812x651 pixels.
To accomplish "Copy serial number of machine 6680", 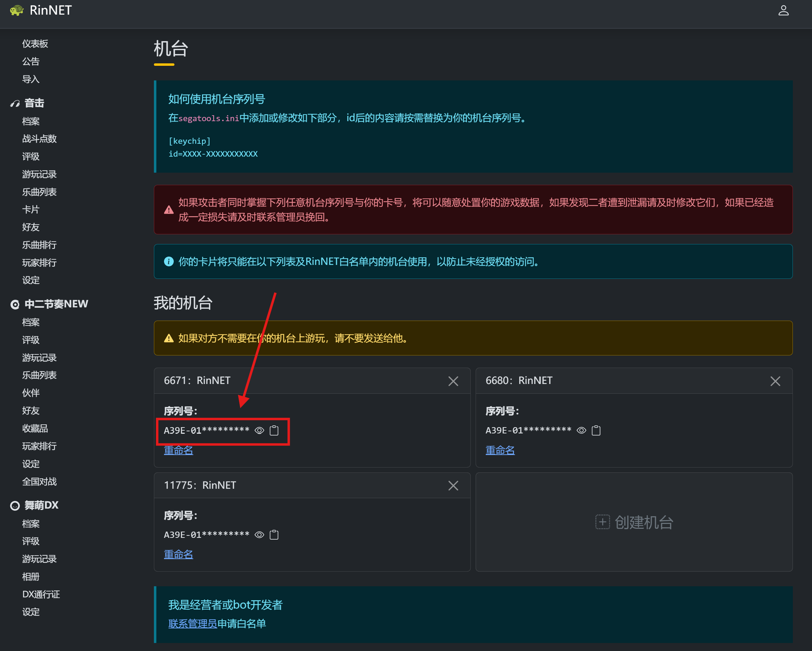I will point(596,430).
